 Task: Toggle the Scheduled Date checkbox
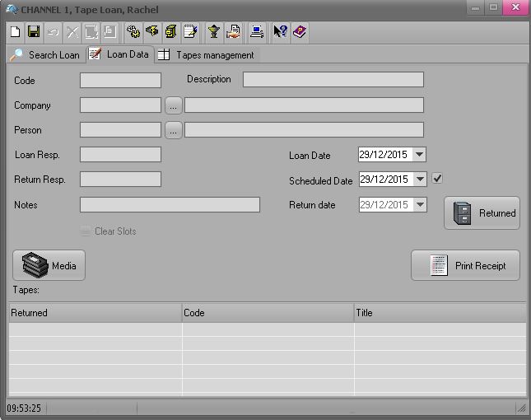coord(438,179)
